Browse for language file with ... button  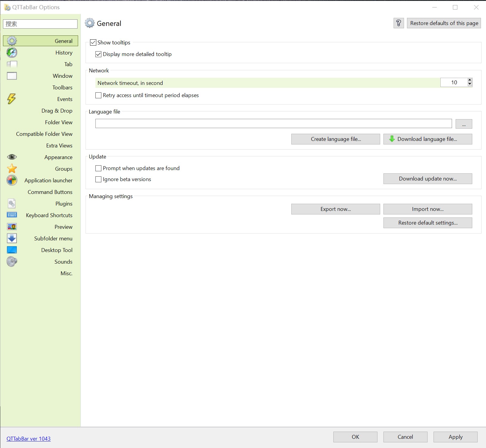[464, 124]
